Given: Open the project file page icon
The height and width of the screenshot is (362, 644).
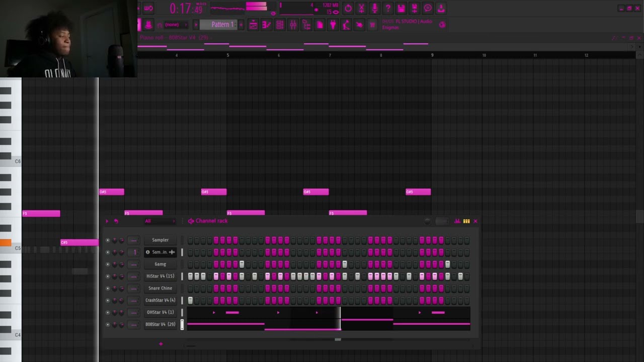Looking at the screenshot, I should [319, 25].
